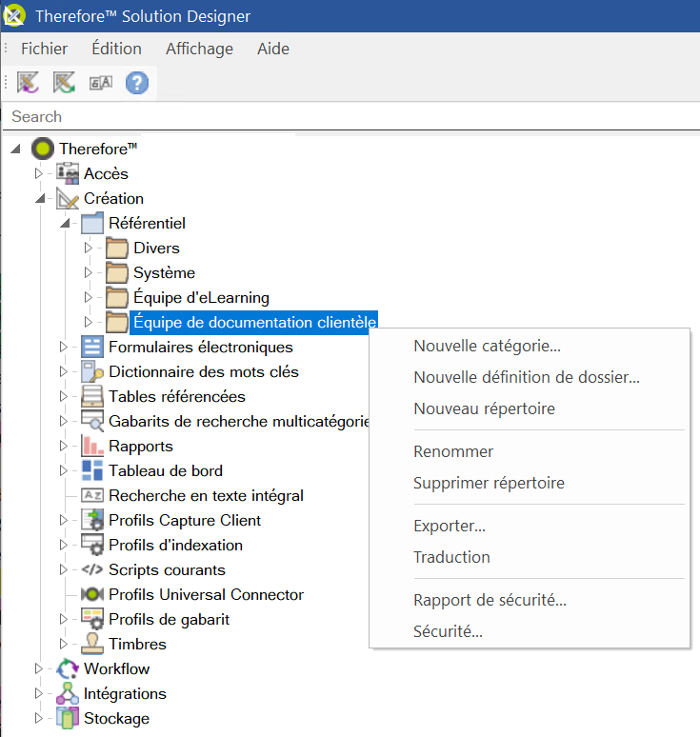Viewport: 700px width, 737px height.
Task: Click in the Search field
Action: coord(350,116)
